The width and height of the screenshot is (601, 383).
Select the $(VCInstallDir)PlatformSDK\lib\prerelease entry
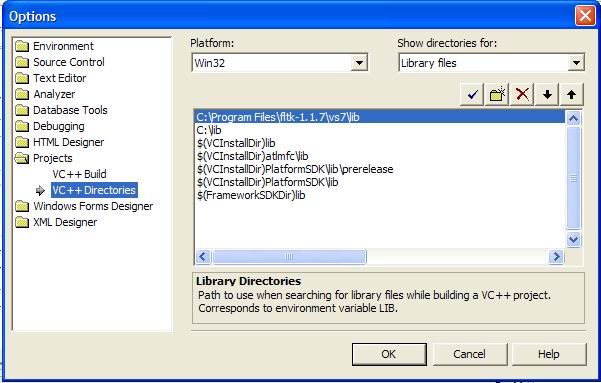point(295,169)
